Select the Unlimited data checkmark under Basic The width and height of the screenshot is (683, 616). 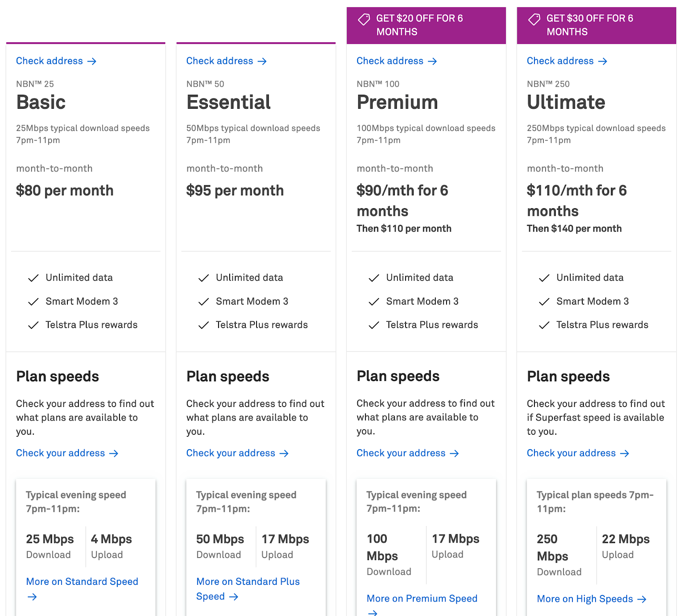click(33, 278)
